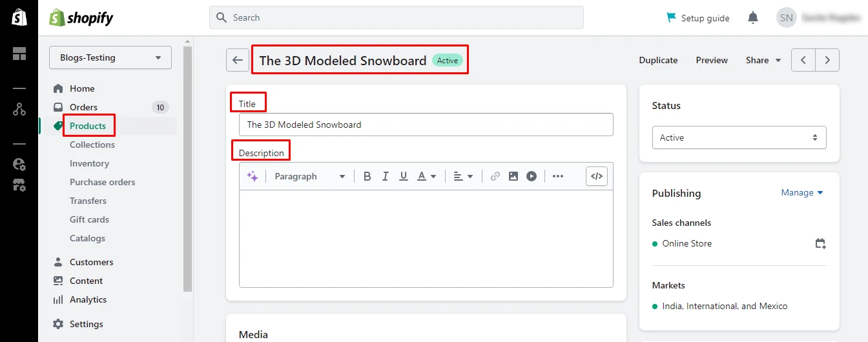This screenshot has height=342, width=868.
Task: Insert a video into the description
Action: point(532,176)
